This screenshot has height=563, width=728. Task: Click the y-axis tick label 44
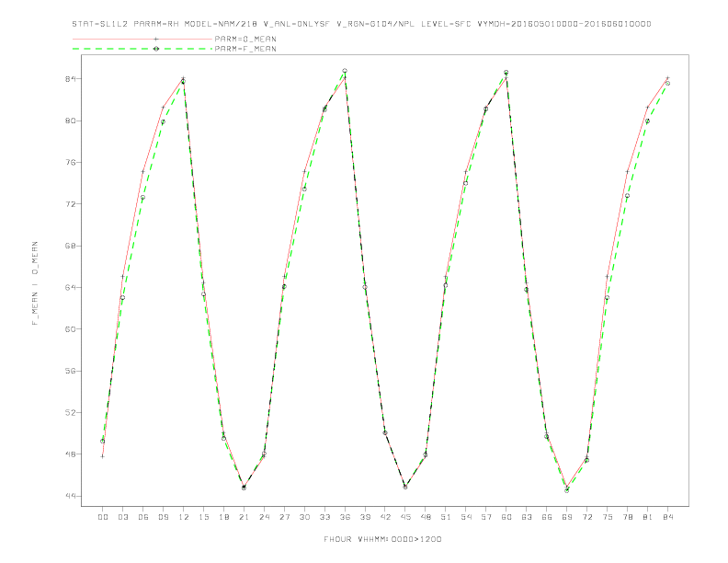(70, 496)
